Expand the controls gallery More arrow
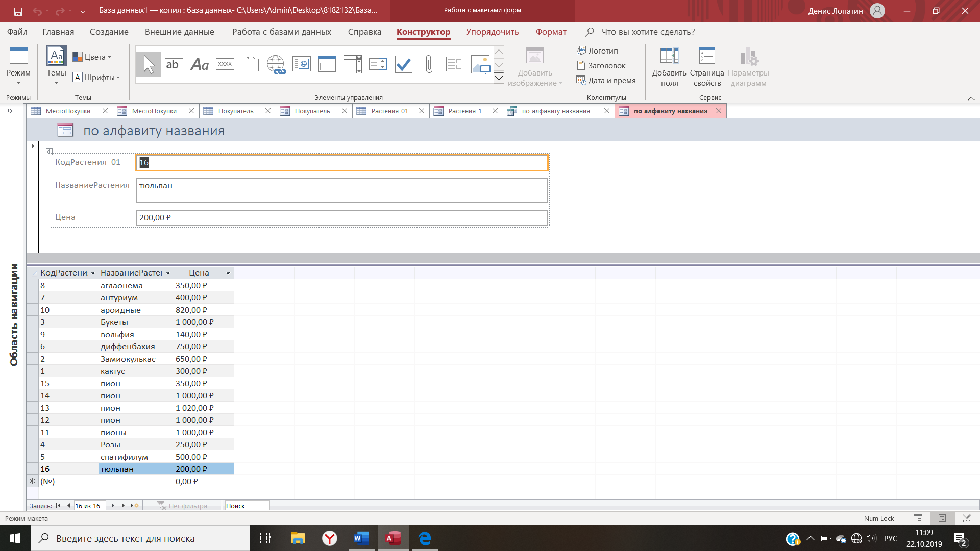The width and height of the screenshot is (980, 551). click(x=499, y=78)
